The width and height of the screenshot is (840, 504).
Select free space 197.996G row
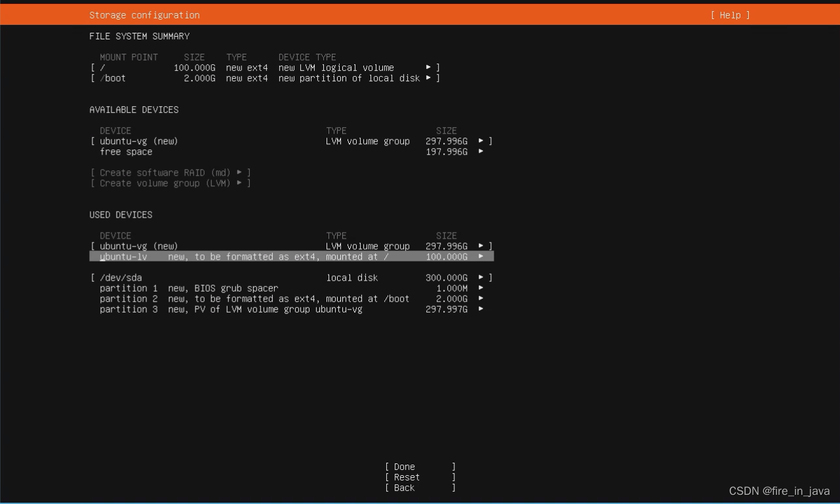[292, 151]
